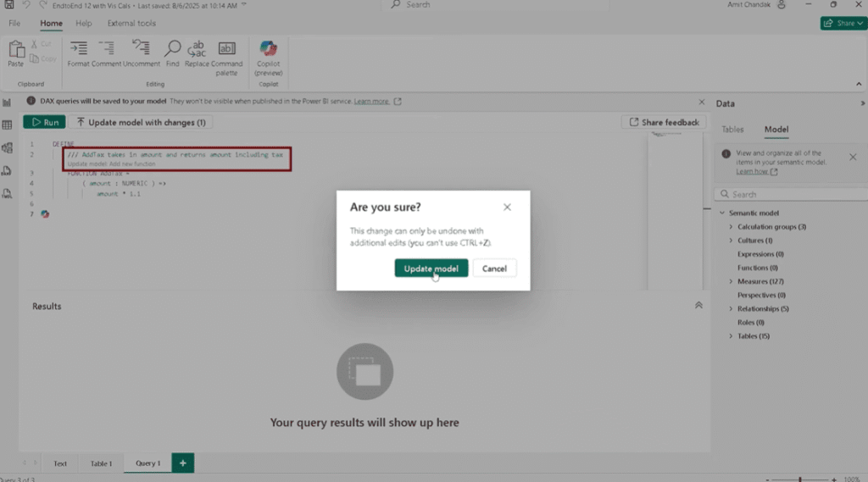Viewport: 868px width, 482px height.
Task: Select Functions (0) in model tree
Action: coord(757,268)
